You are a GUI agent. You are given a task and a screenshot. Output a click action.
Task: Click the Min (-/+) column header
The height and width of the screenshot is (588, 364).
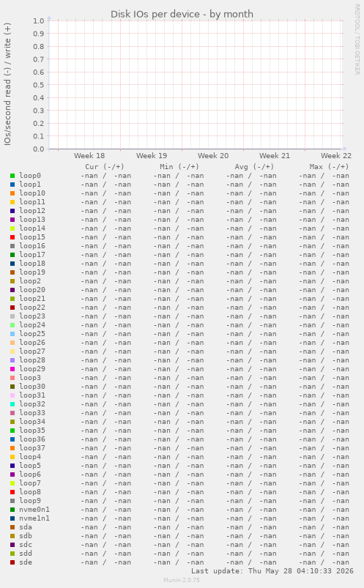(179, 167)
